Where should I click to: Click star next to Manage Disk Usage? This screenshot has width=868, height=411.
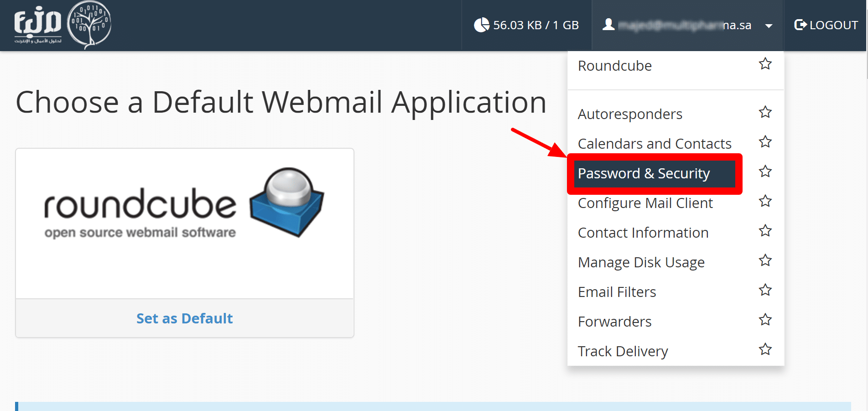(x=765, y=260)
